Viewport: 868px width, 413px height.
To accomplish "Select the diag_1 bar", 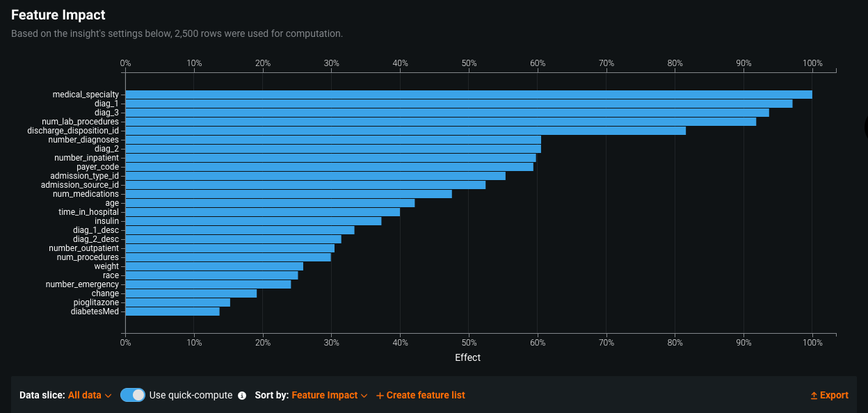I will 458,104.
